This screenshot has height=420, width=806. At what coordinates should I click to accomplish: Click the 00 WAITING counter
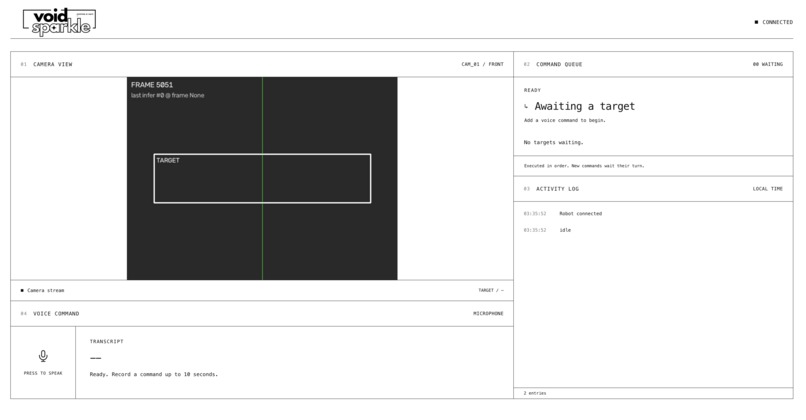pos(768,64)
